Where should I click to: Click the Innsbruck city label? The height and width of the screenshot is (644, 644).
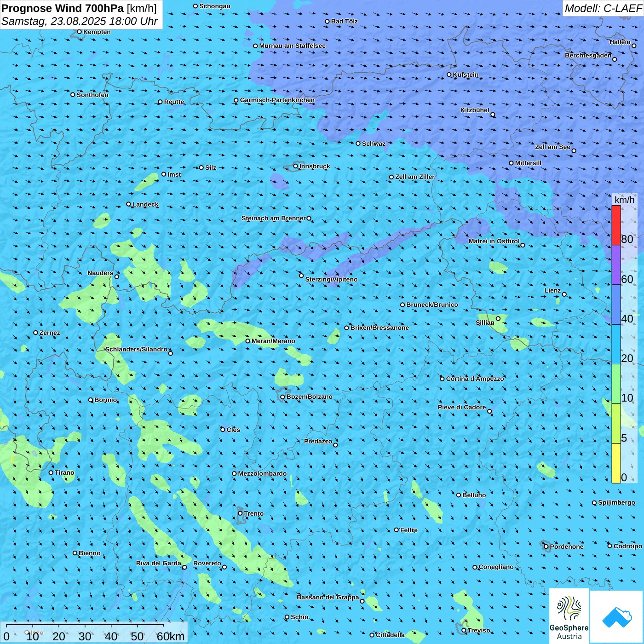[x=315, y=166]
